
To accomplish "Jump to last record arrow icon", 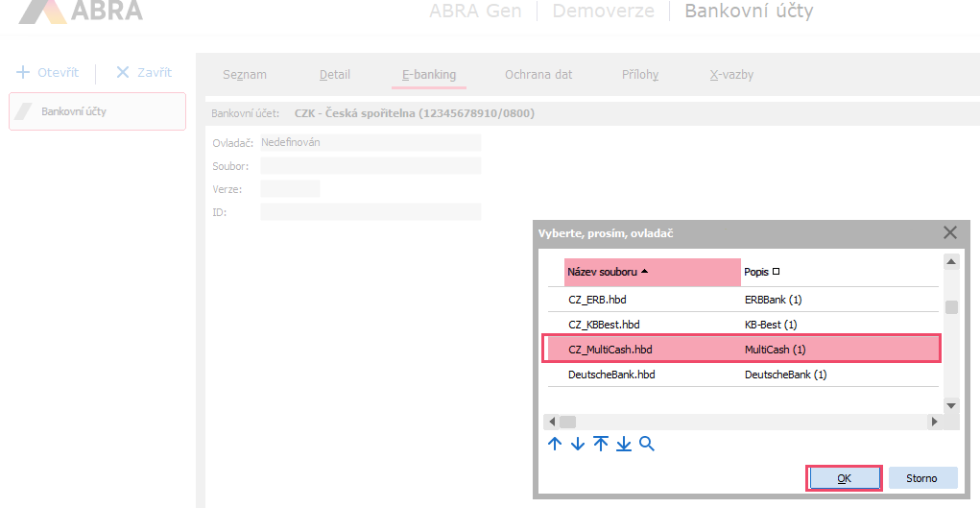I will point(624,445).
